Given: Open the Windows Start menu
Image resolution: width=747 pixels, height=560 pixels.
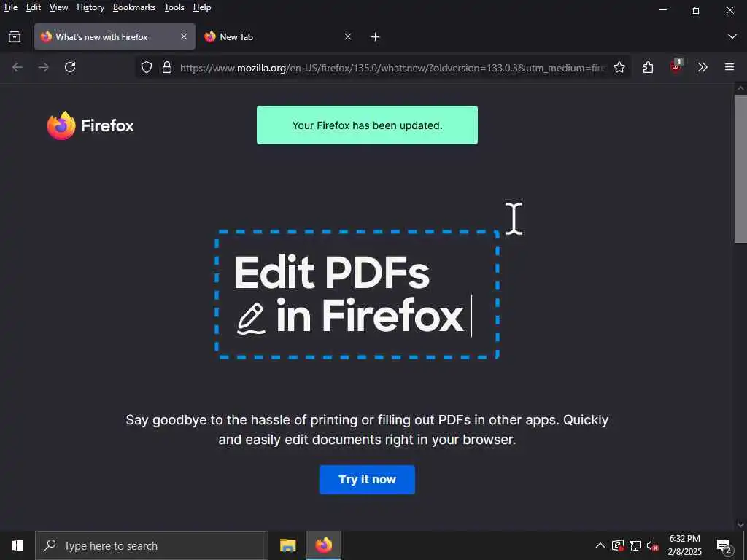Looking at the screenshot, I should click(x=18, y=545).
